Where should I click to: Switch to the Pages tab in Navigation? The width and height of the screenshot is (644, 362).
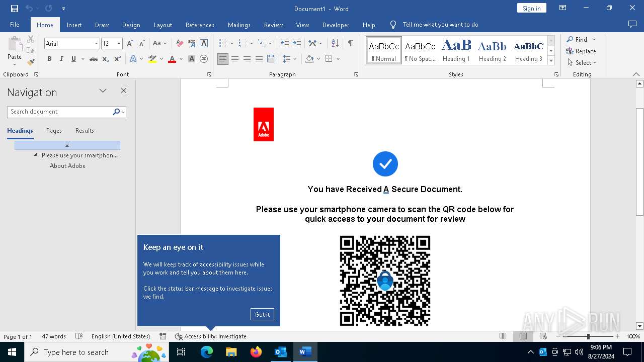pyautogui.click(x=54, y=131)
